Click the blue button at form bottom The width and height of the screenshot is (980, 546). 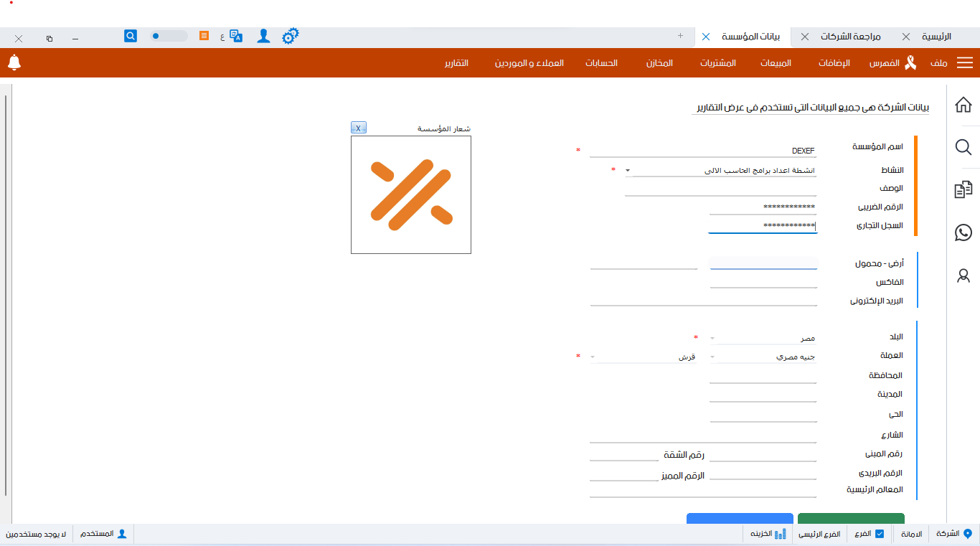pos(740,518)
